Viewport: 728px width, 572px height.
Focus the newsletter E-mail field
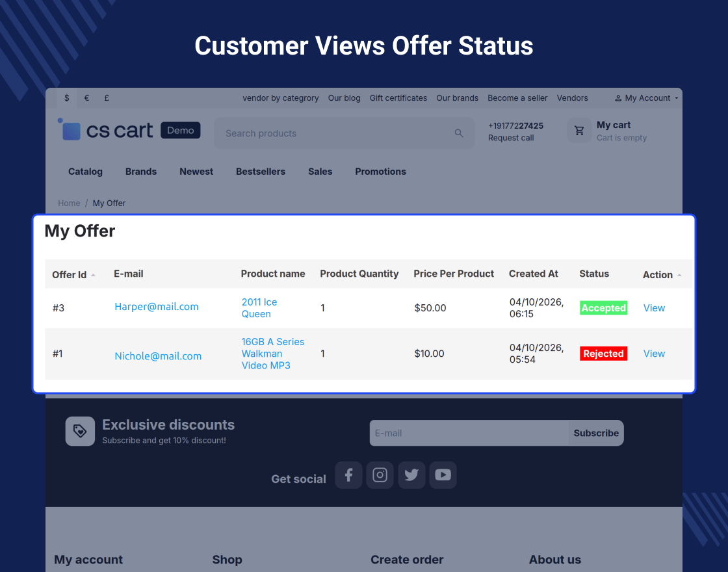pos(469,433)
